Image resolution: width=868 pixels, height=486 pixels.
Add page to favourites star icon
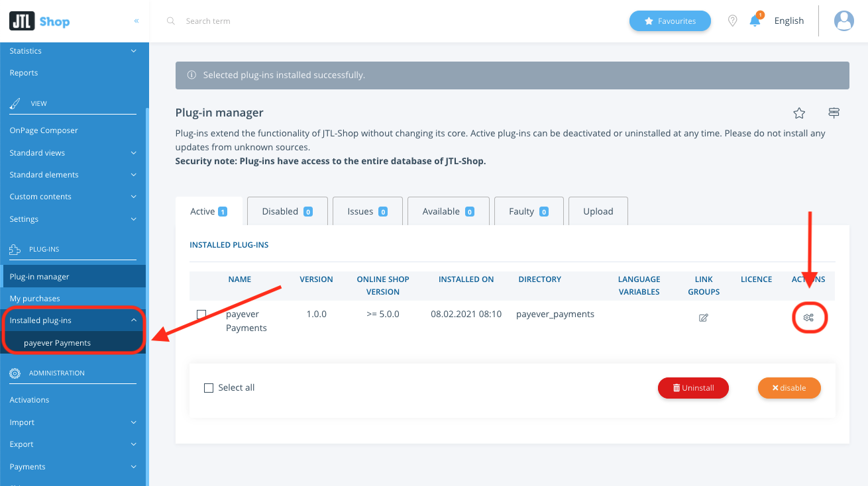[799, 113]
